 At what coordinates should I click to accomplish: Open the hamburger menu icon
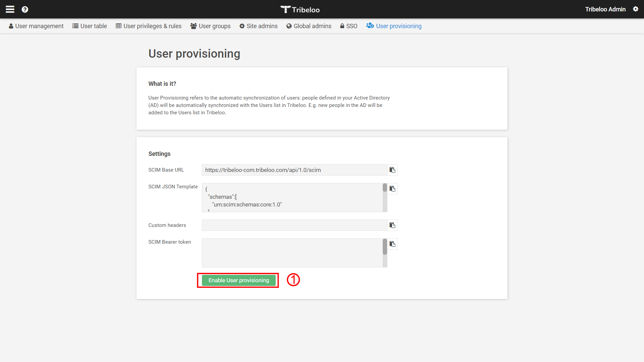pos(10,9)
